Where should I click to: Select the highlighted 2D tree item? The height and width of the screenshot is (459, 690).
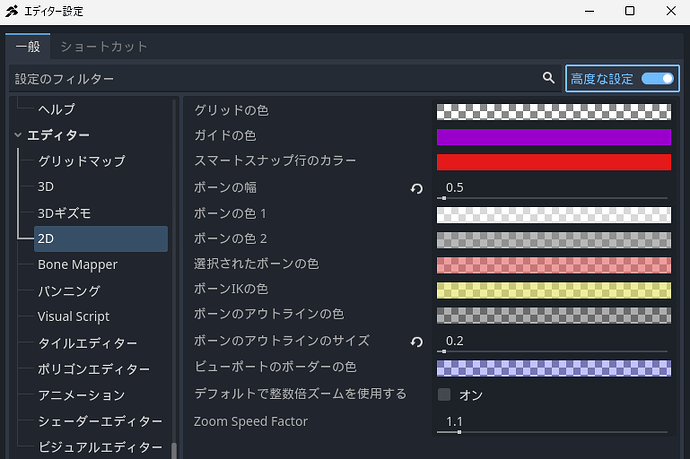click(x=101, y=239)
